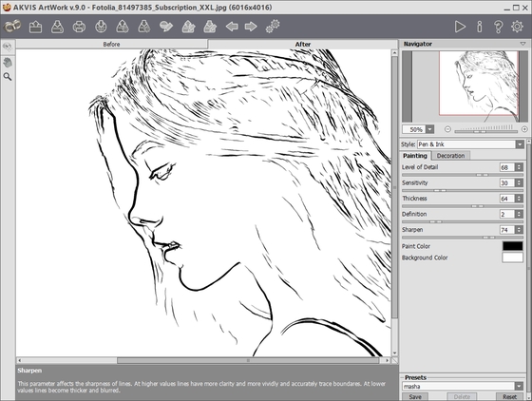Select the Zoom magnifier tool
Screen dimensions: 532x401
tap(8, 77)
